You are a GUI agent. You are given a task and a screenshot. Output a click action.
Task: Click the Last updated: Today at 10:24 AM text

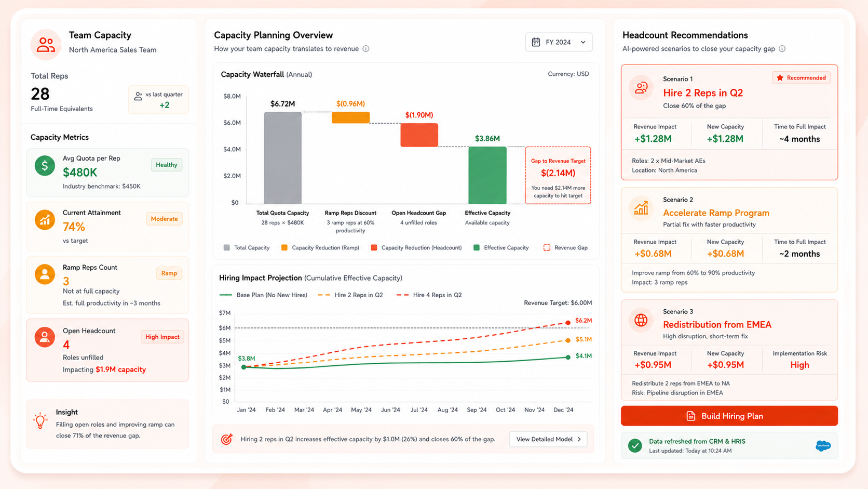[690, 451]
